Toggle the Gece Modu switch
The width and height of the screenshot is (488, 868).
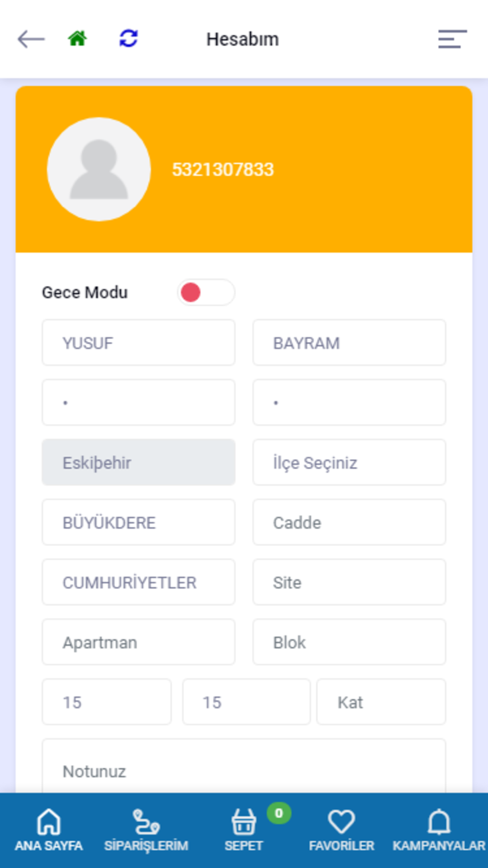pyautogui.click(x=206, y=292)
